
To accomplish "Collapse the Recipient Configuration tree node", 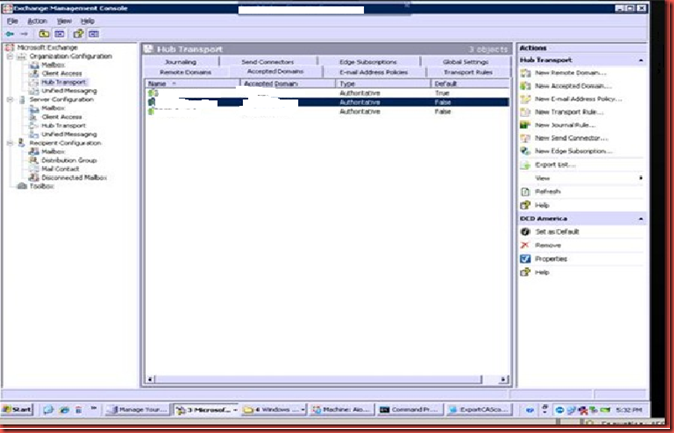I will point(10,143).
